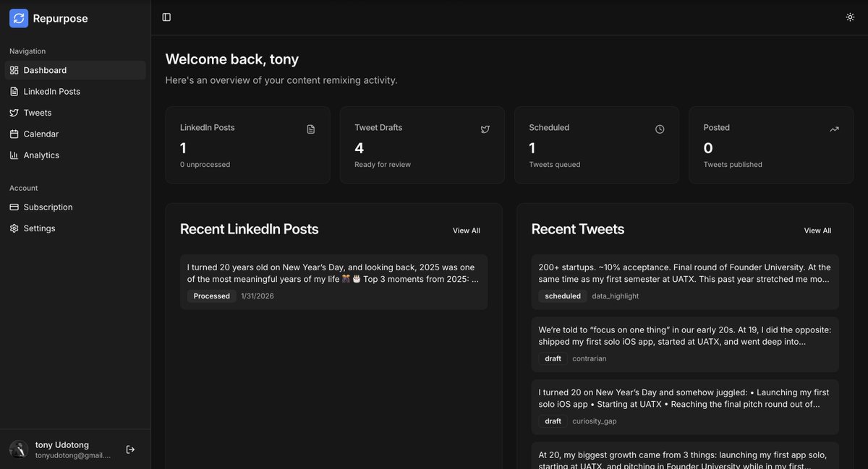This screenshot has width=868, height=469.
Task: Click the Calendar icon in sidebar
Action: (14, 134)
